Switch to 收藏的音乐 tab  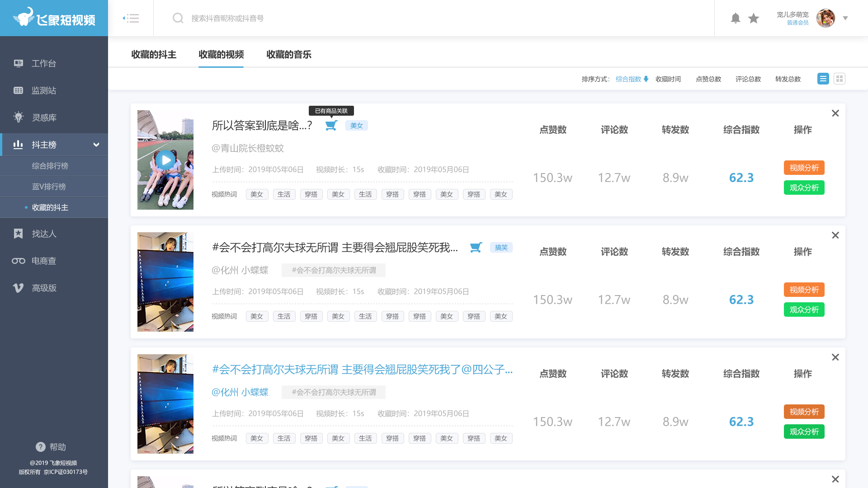[289, 55]
